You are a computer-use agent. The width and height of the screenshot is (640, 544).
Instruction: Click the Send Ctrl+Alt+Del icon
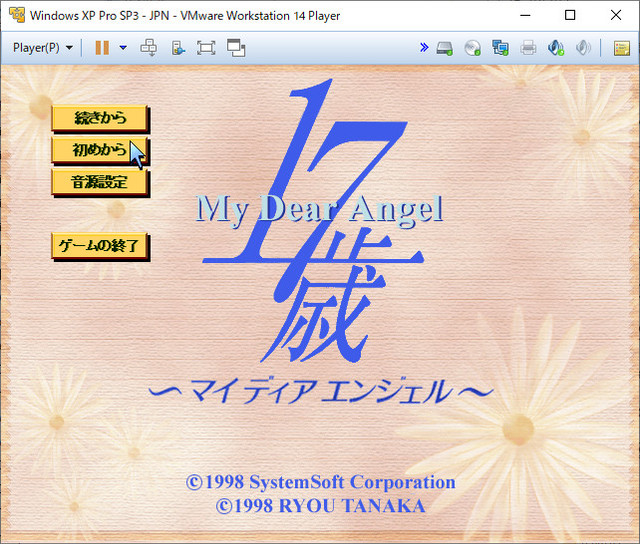point(149,48)
